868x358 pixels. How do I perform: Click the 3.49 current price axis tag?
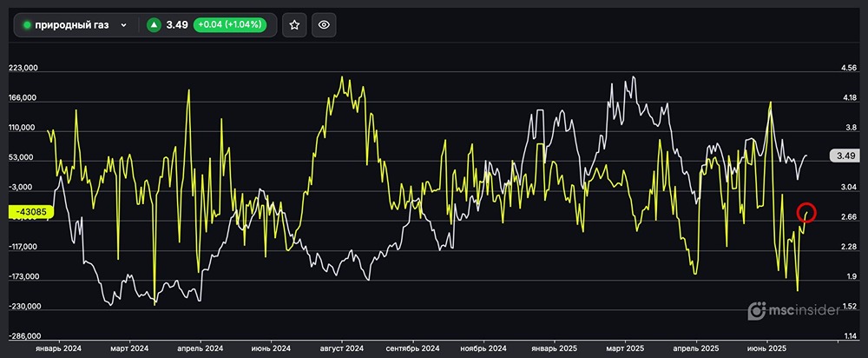[x=843, y=156]
